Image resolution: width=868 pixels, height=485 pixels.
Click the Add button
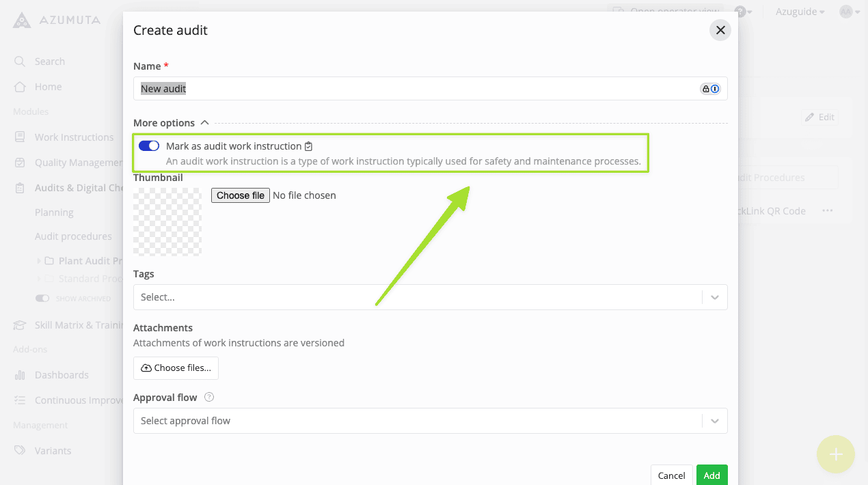point(711,475)
